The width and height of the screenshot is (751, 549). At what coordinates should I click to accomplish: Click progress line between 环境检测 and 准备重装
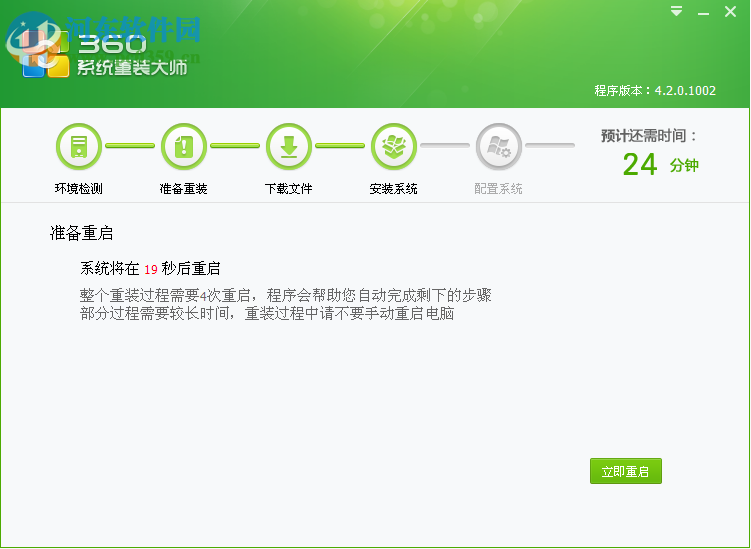[130, 146]
